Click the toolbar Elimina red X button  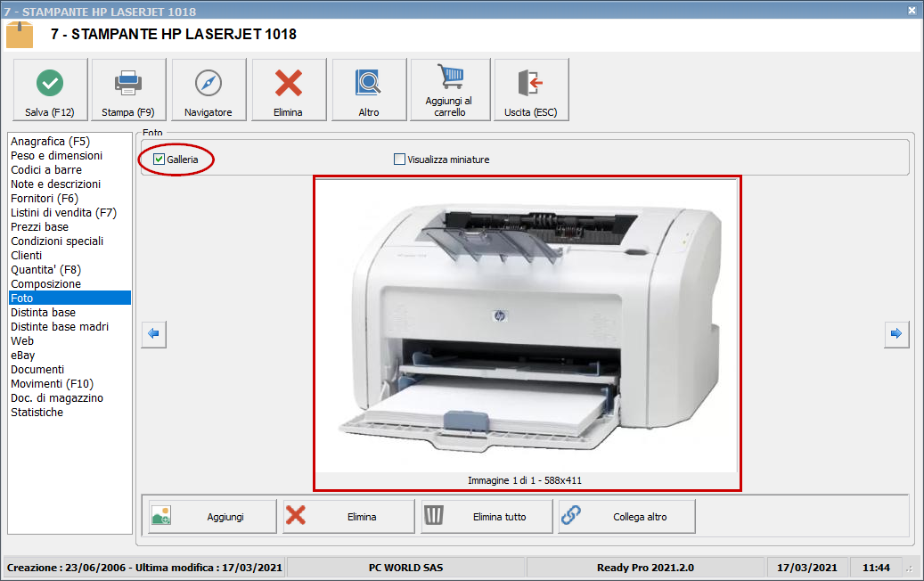point(289,90)
